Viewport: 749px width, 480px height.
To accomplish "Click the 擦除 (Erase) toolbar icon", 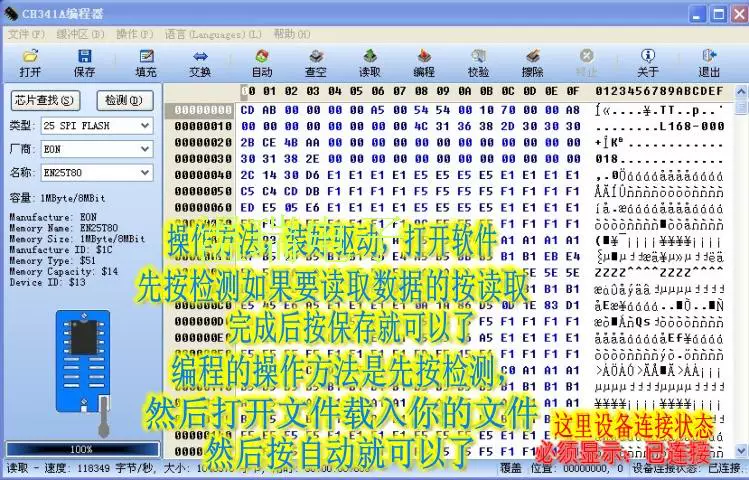I will (x=533, y=63).
